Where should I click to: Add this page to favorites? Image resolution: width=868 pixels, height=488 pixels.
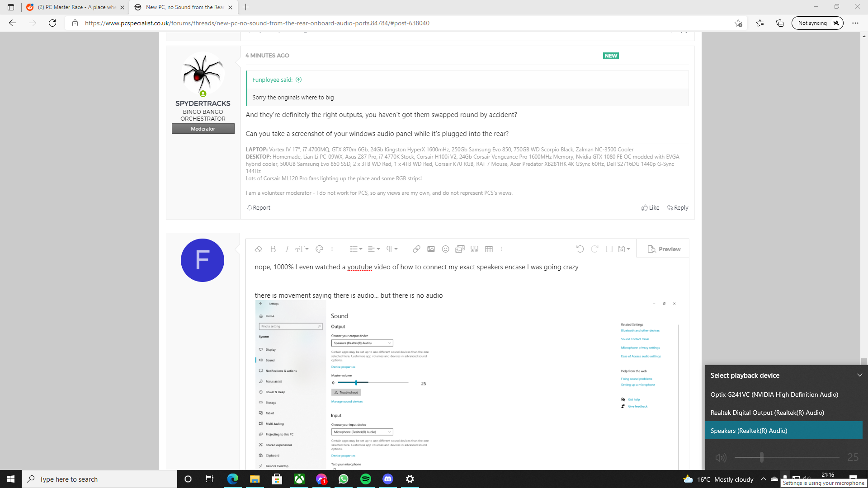pos(738,23)
